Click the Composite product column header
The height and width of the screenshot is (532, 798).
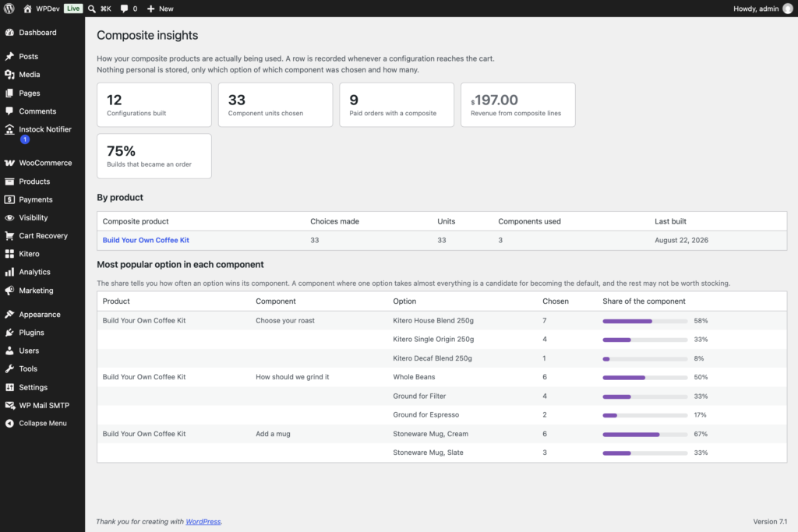pos(136,221)
